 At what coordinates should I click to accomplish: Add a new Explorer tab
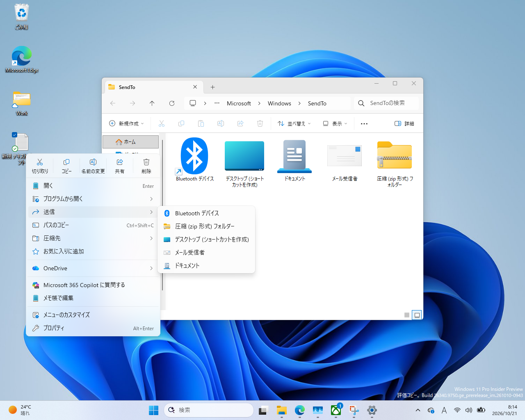212,87
